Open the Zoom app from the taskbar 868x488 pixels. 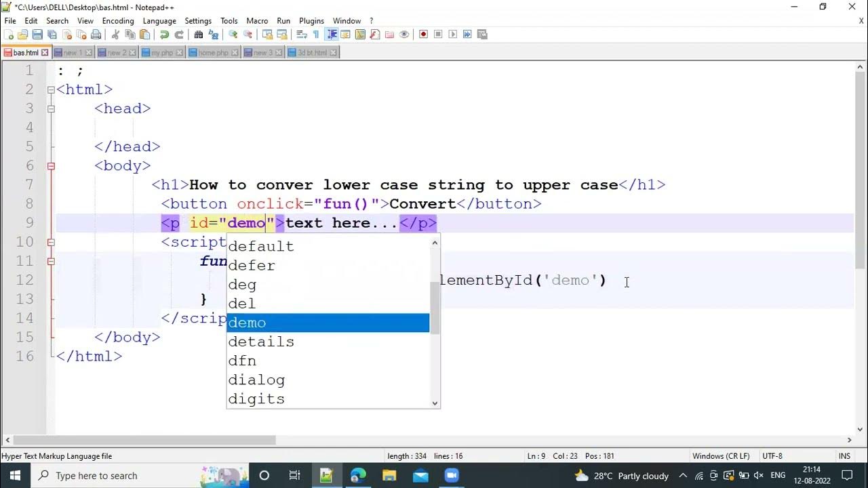tap(452, 475)
